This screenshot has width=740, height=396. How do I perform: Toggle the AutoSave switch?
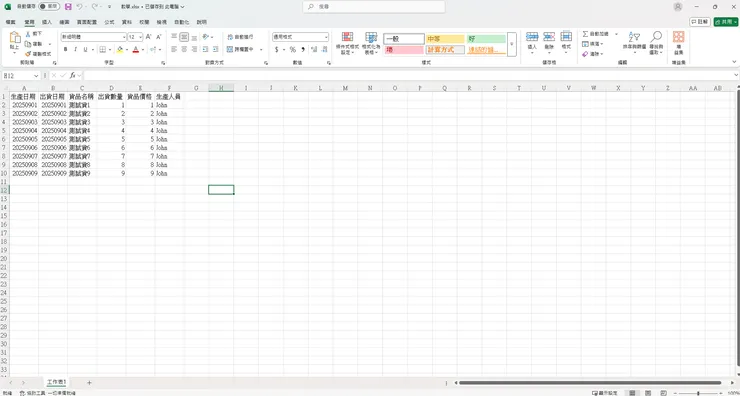[x=49, y=7]
